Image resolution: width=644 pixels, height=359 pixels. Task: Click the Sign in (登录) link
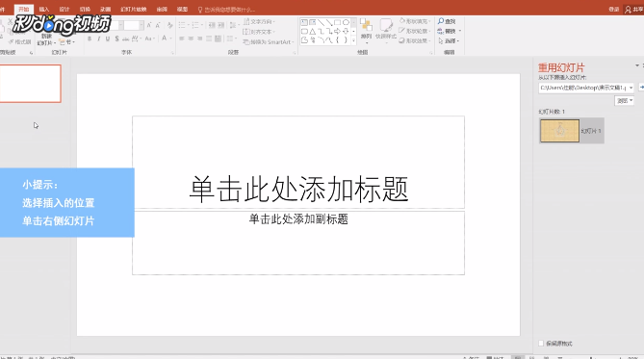pos(613,10)
